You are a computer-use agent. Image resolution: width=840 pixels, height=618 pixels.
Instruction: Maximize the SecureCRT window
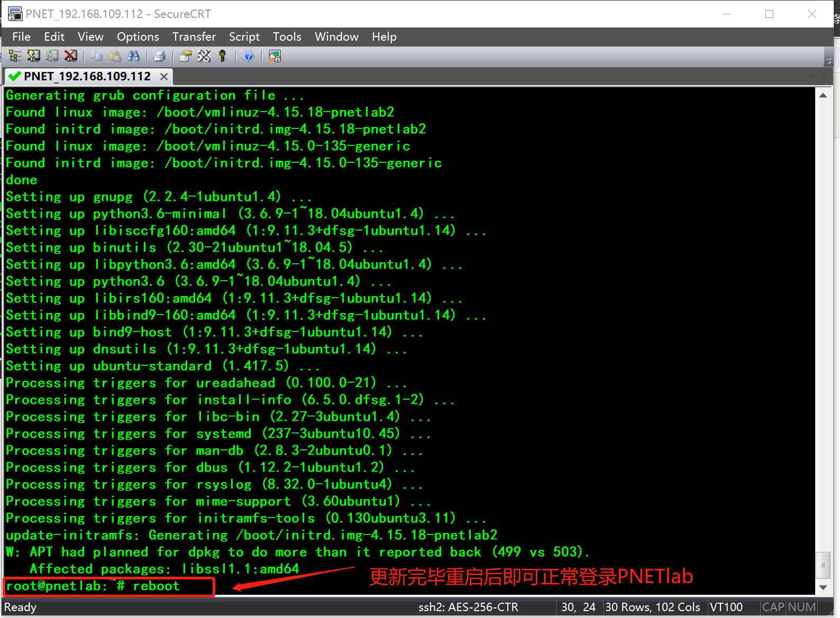coord(770,14)
